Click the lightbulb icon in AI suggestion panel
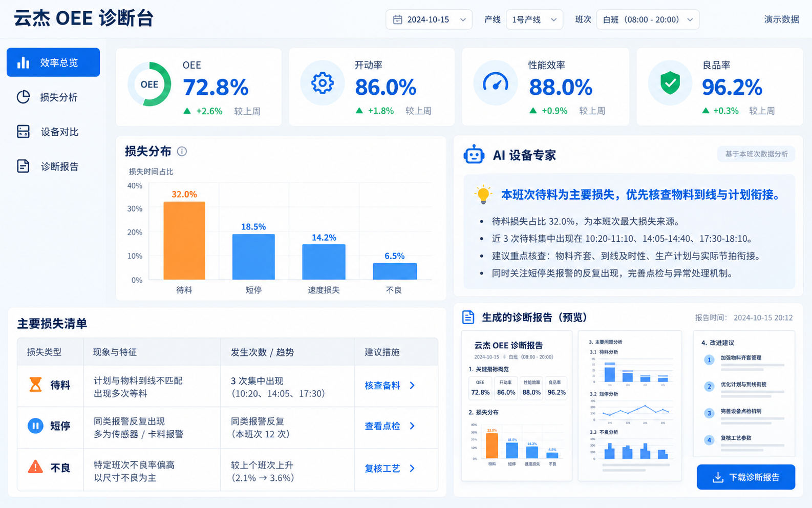 click(x=483, y=195)
